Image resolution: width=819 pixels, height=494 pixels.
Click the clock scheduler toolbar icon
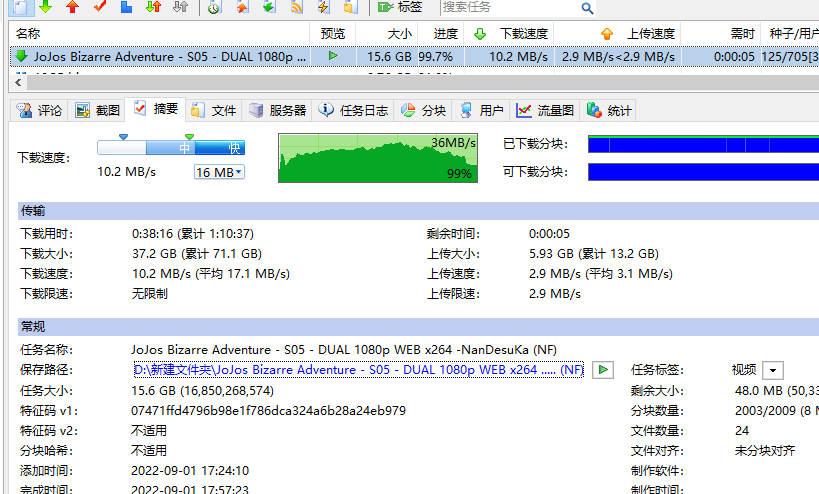tap(215, 7)
